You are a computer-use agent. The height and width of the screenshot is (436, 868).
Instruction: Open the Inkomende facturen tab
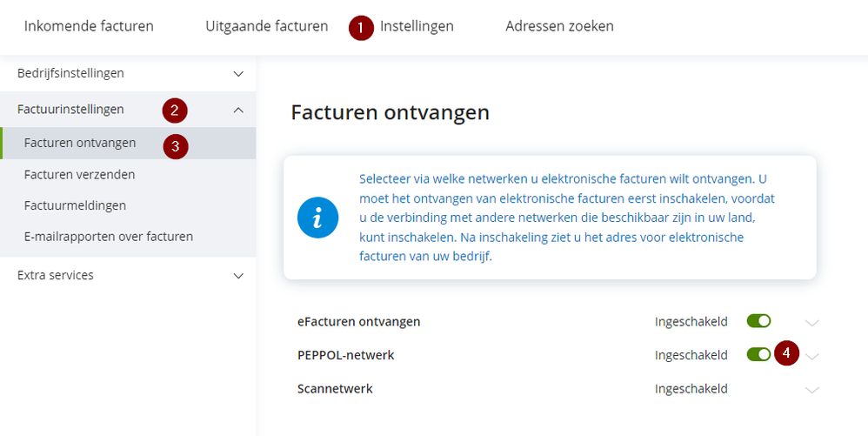89,26
